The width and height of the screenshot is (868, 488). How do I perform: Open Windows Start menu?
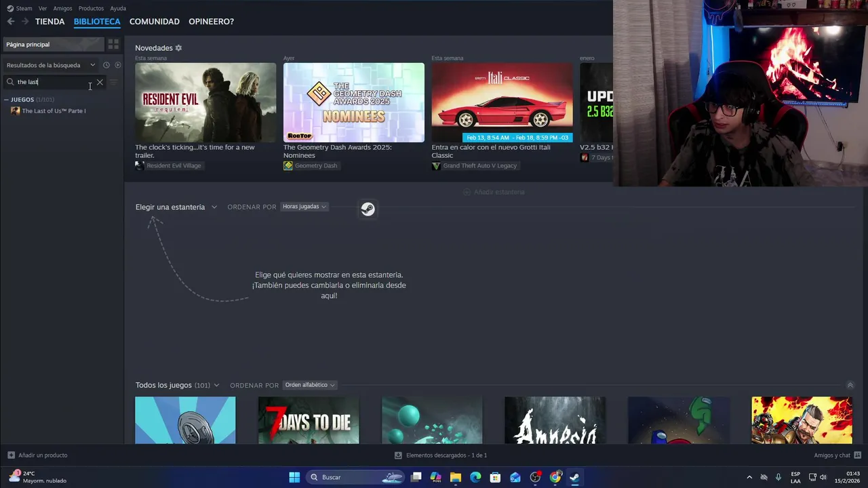(x=294, y=477)
